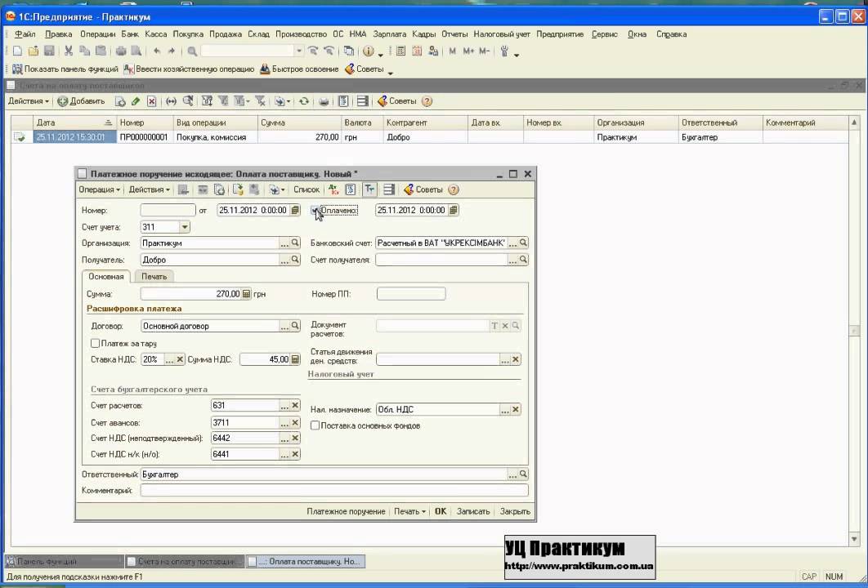
Task: Click the date interval icon in list toolbar
Action: click(172, 101)
